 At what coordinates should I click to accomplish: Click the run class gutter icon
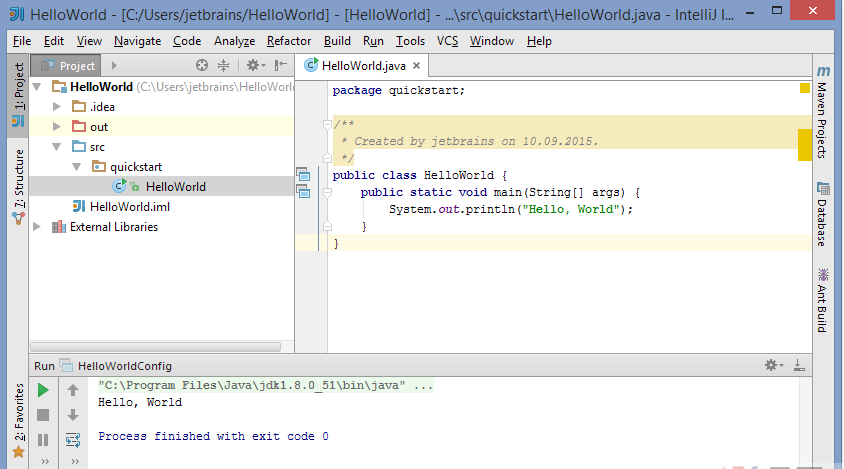(x=303, y=174)
